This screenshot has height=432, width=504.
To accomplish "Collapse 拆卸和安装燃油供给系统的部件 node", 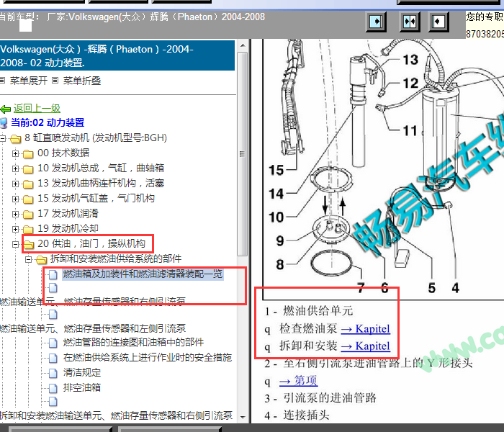I will [x=28, y=259].
